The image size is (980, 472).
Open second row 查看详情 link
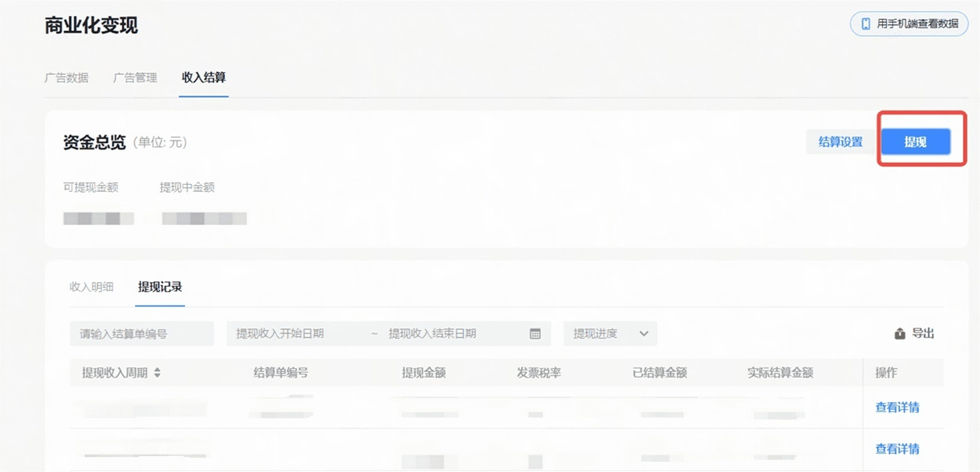click(897, 449)
